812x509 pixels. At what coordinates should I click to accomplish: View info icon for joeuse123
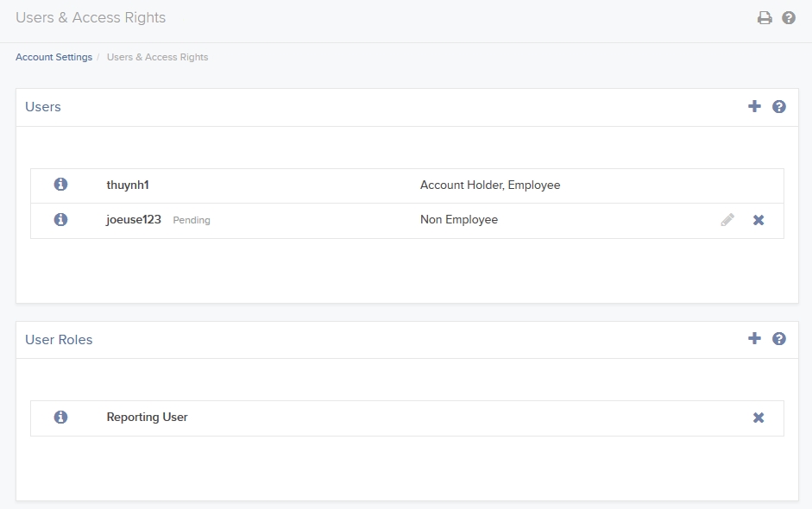click(x=60, y=219)
